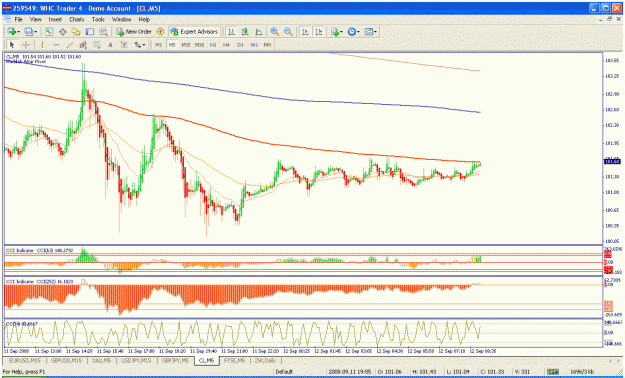Switch chart to line chart style
The image size is (625, 378).
point(259,32)
